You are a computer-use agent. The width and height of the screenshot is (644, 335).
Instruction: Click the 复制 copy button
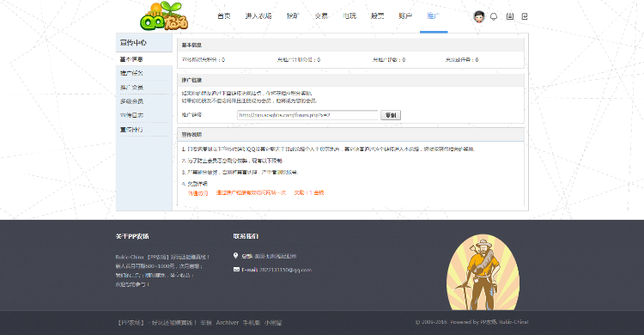pyautogui.click(x=391, y=115)
